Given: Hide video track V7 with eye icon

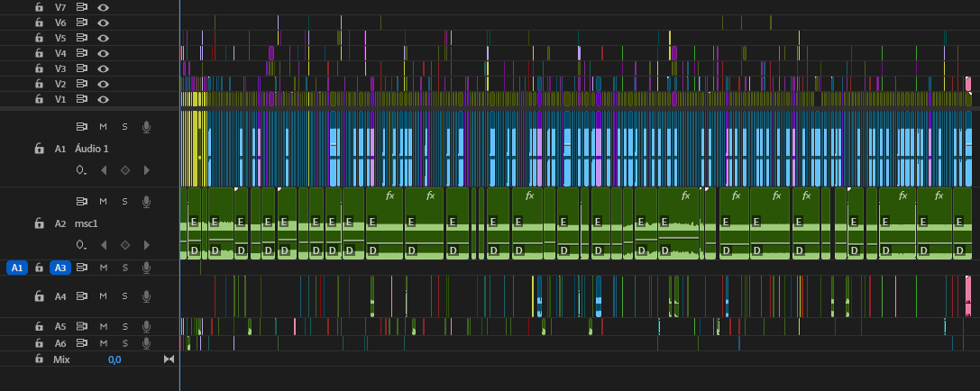Looking at the screenshot, I should pos(103,7).
